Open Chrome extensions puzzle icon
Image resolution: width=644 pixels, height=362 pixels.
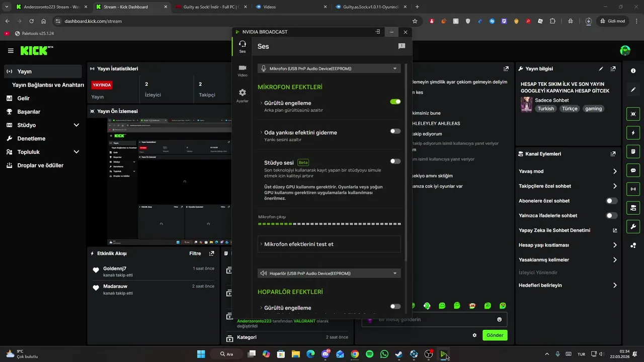pyautogui.click(x=552, y=21)
